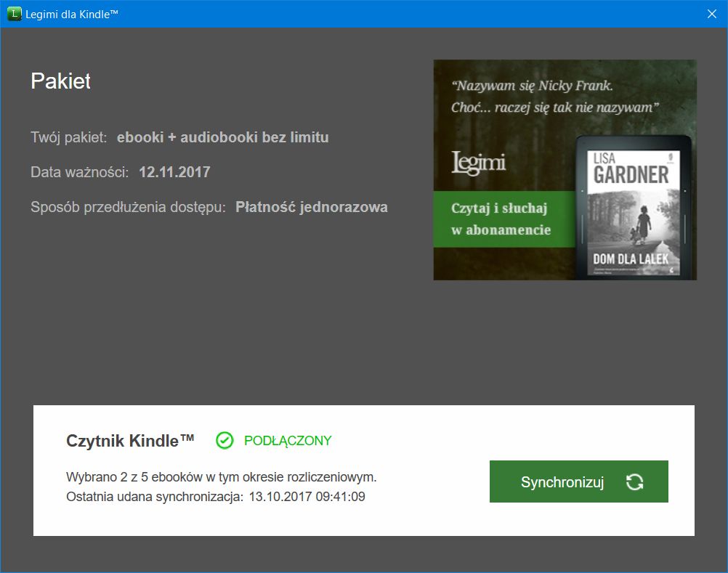Click the Legimi app icon in title bar
The width and height of the screenshot is (728, 573).
click(14, 14)
